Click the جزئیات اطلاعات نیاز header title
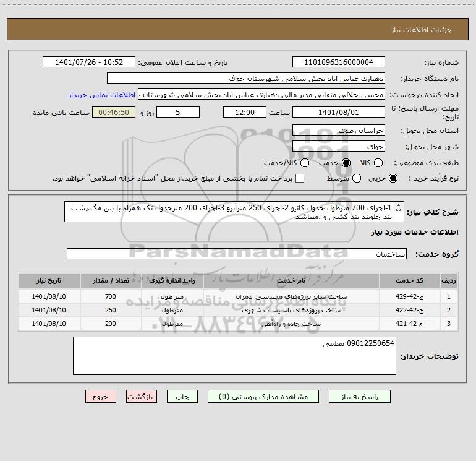The height and width of the screenshot is (461, 476). [x=421, y=30]
